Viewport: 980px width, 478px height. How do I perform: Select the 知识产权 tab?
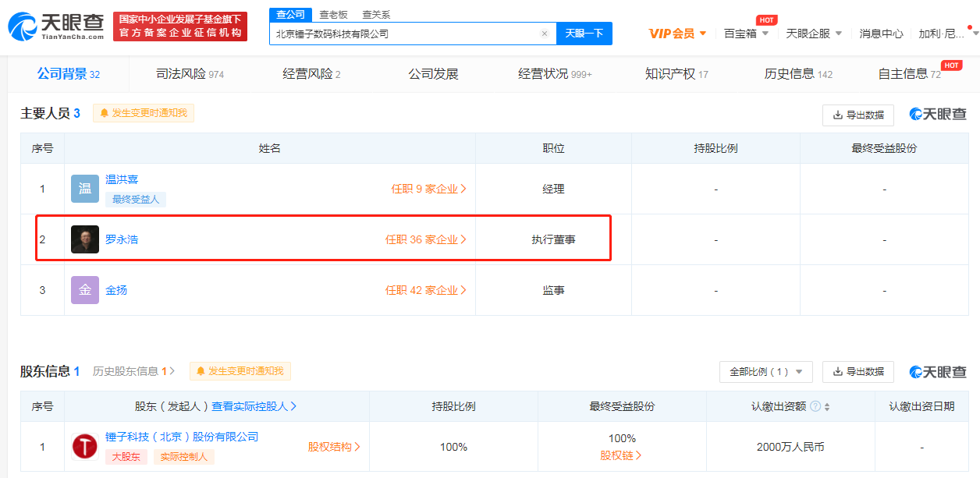click(676, 74)
